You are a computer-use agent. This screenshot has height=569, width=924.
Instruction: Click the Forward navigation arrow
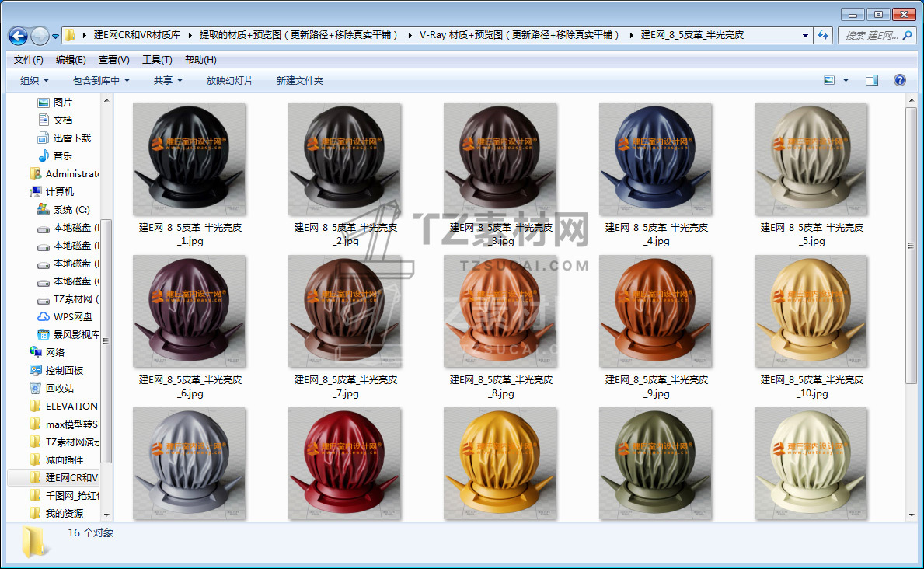pos(40,36)
